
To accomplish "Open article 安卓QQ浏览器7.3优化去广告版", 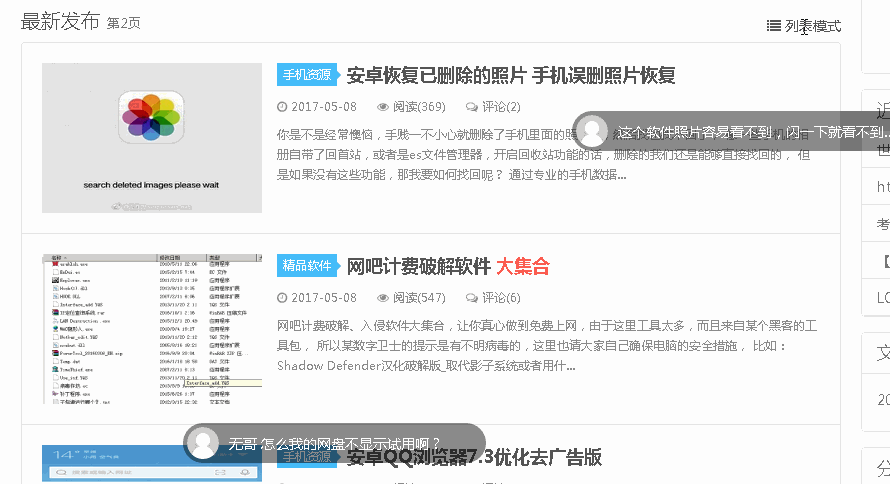I will point(474,457).
